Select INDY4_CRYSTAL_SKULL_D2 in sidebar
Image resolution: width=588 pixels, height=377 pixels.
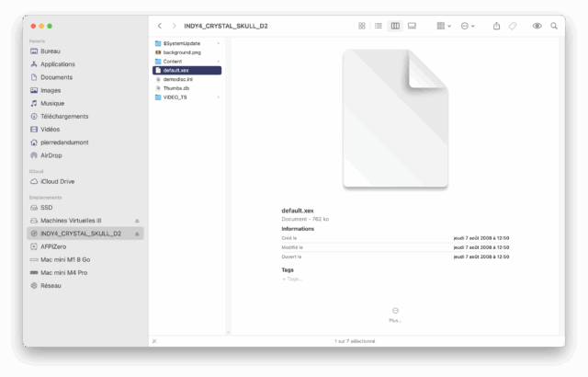click(x=85, y=234)
